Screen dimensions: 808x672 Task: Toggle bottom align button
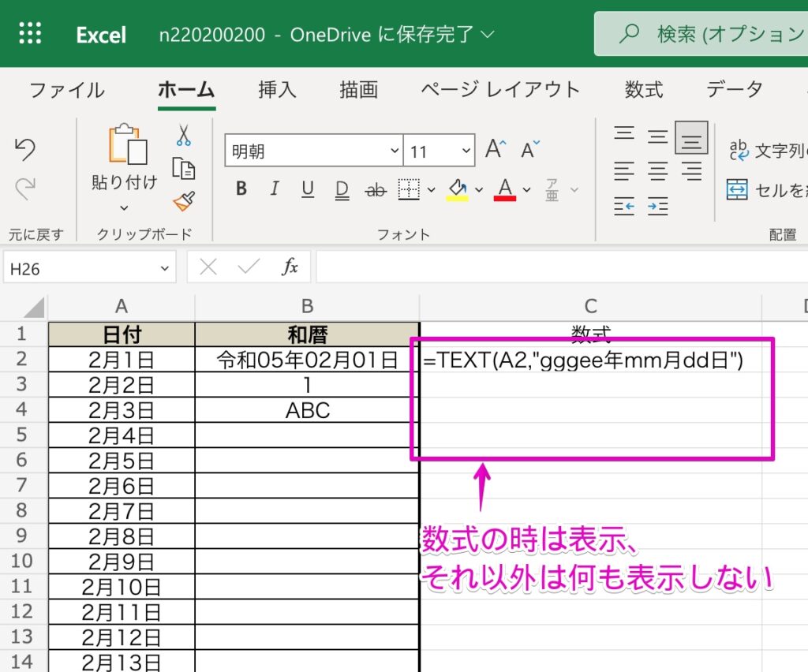[x=691, y=137]
